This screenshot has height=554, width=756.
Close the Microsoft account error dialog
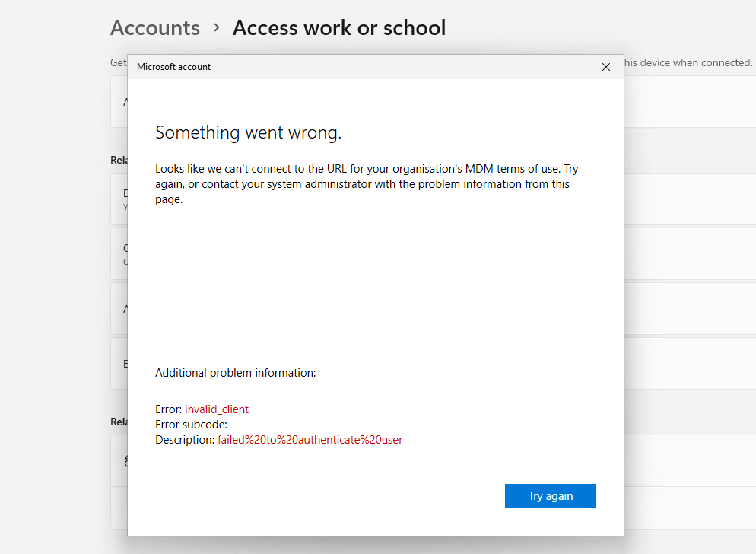(x=606, y=67)
